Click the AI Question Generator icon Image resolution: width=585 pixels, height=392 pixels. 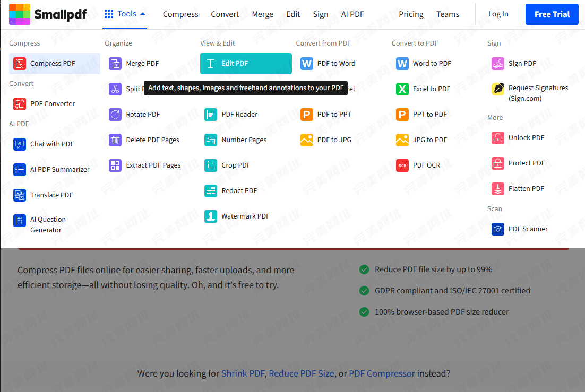point(20,221)
